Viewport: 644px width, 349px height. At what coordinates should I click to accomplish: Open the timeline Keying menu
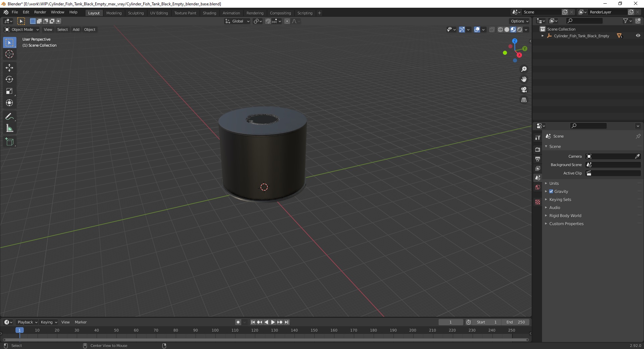pyautogui.click(x=49, y=322)
